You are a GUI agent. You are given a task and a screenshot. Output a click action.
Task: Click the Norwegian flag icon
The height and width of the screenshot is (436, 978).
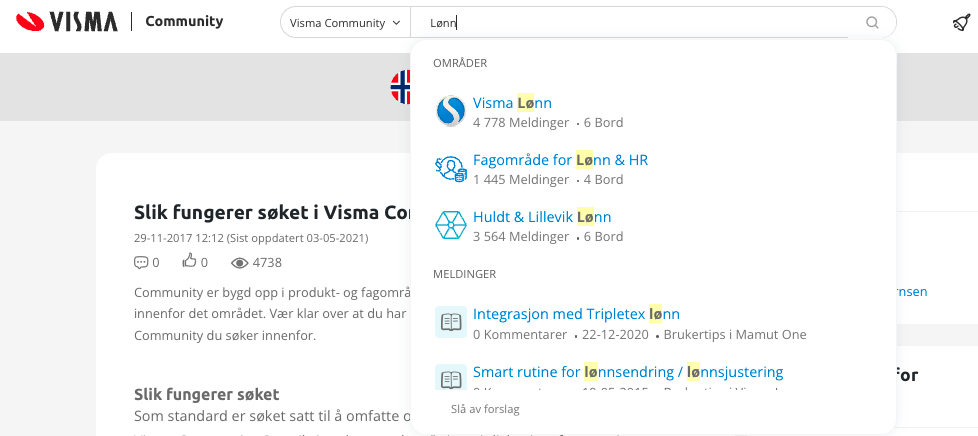click(x=400, y=87)
